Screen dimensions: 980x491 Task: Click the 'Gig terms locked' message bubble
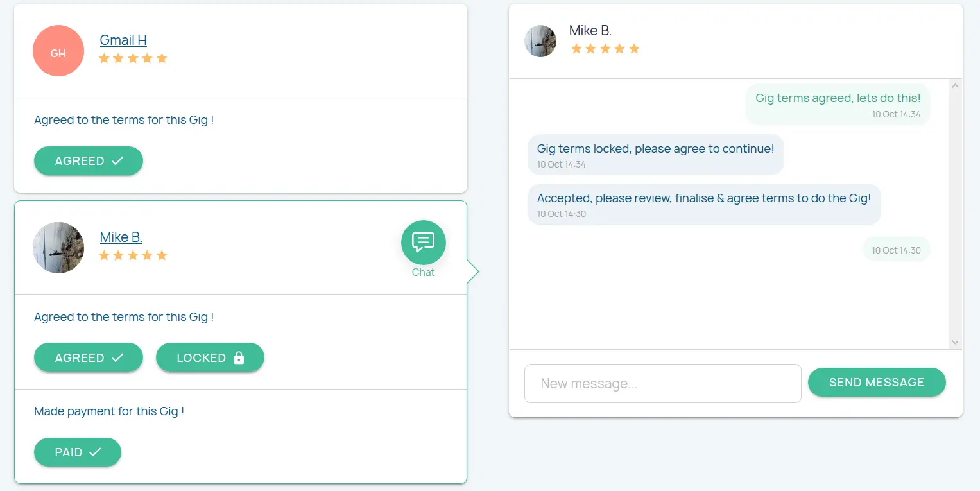pyautogui.click(x=655, y=155)
